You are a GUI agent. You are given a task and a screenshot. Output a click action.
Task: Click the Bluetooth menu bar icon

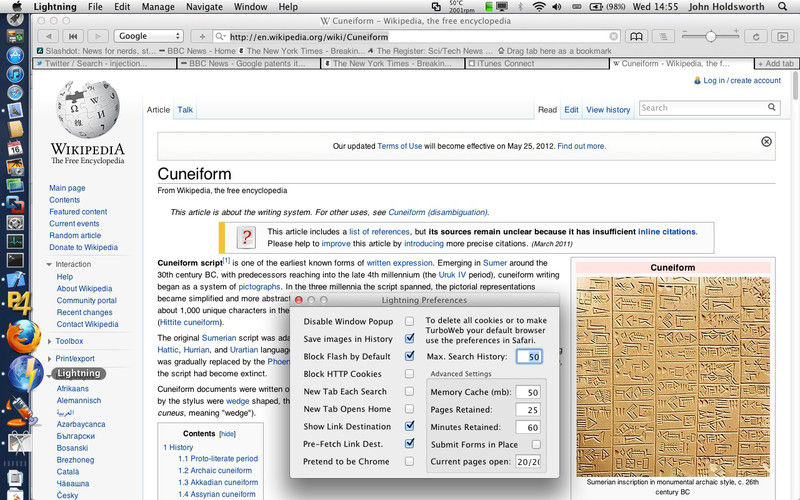click(520, 7)
